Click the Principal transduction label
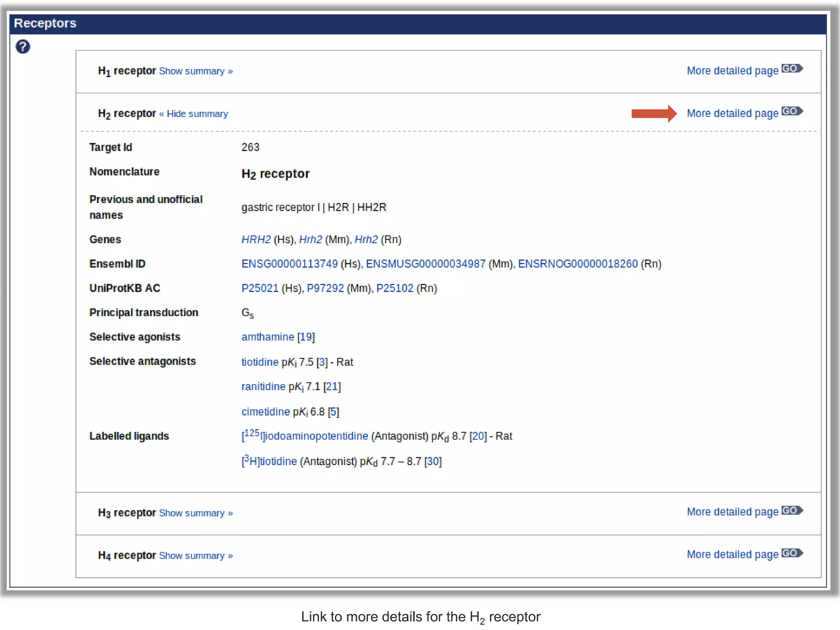This screenshot has height=630, width=840. point(144,313)
